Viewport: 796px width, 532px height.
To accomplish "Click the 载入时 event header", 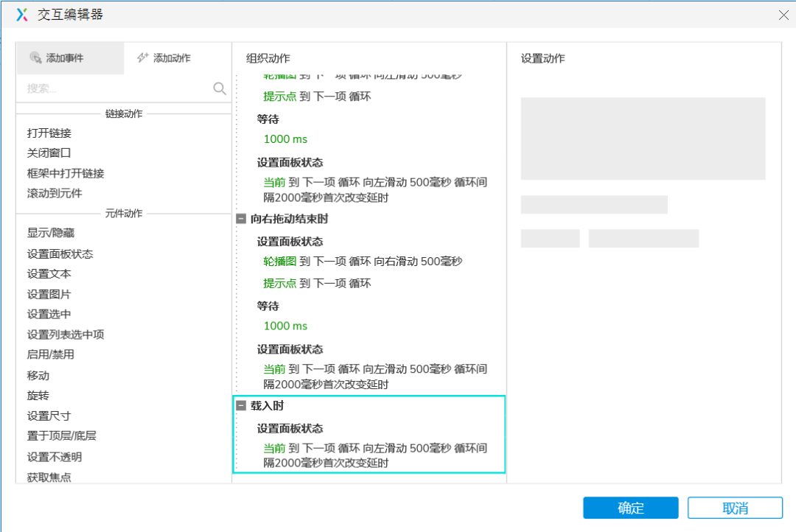I will point(267,405).
